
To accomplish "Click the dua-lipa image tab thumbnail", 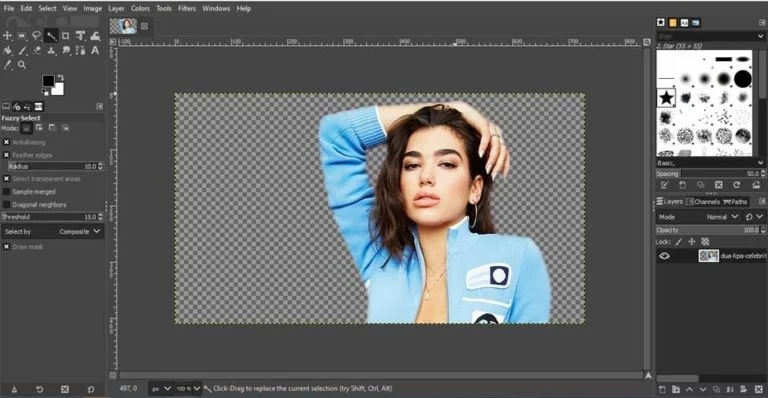I will (123, 26).
